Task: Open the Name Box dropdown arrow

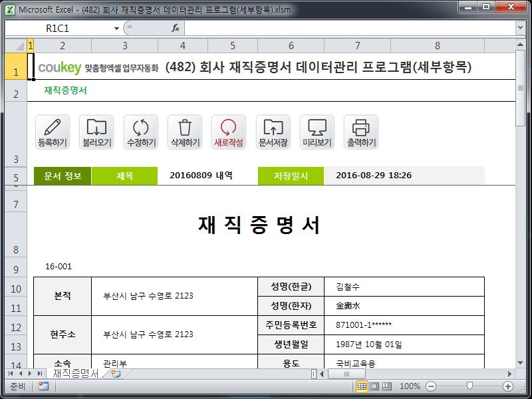Action: point(116,29)
